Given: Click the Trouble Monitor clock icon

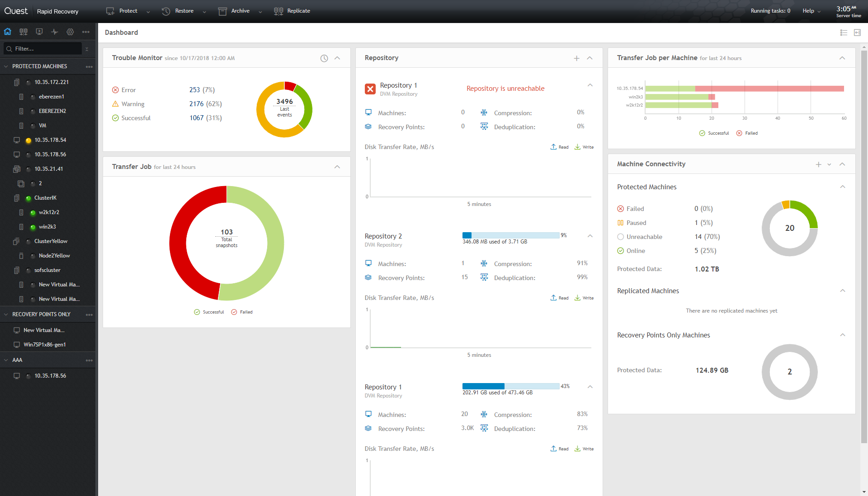Looking at the screenshot, I should tap(324, 58).
